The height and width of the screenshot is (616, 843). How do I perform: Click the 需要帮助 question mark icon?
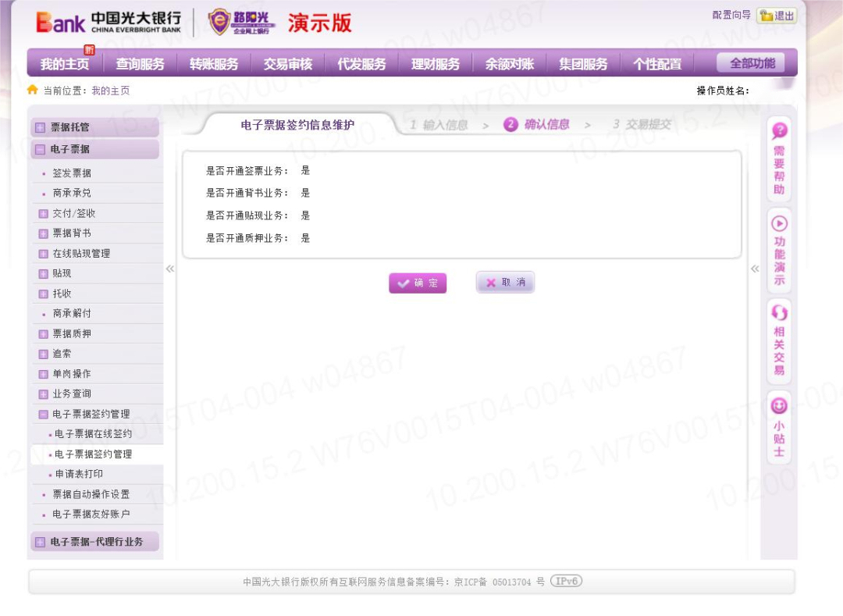click(779, 130)
